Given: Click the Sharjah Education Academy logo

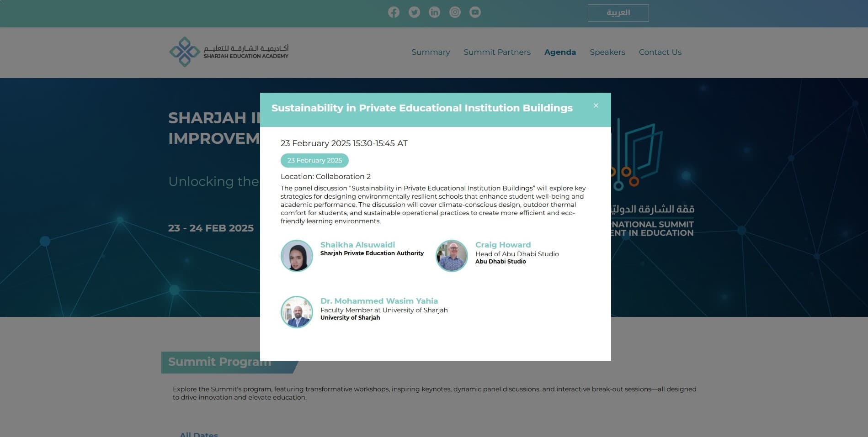Looking at the screenshot, I should point(229,52).
